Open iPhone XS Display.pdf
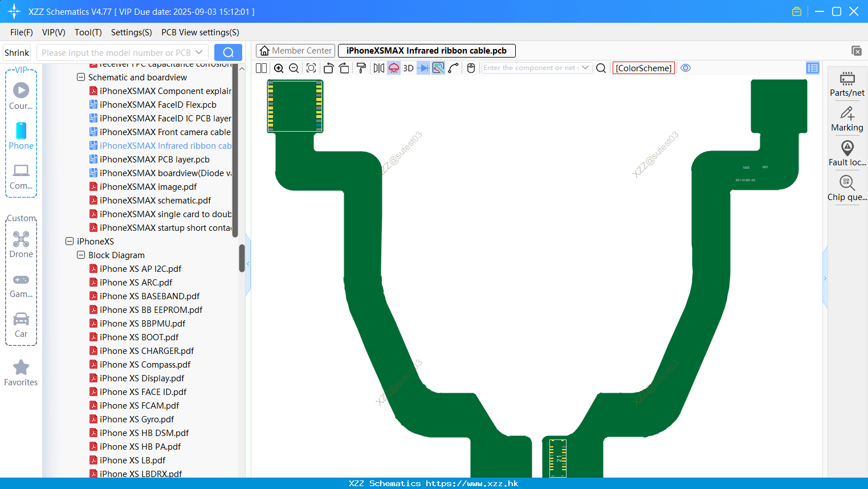The image size is (868, 489). (x=137, y=378)
